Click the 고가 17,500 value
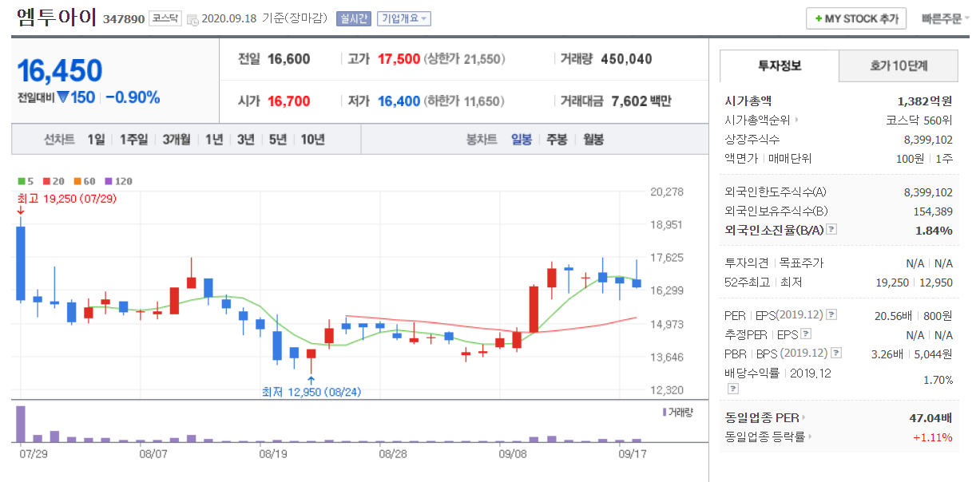Viewport: 980px width, 482px height. [399, 59]
